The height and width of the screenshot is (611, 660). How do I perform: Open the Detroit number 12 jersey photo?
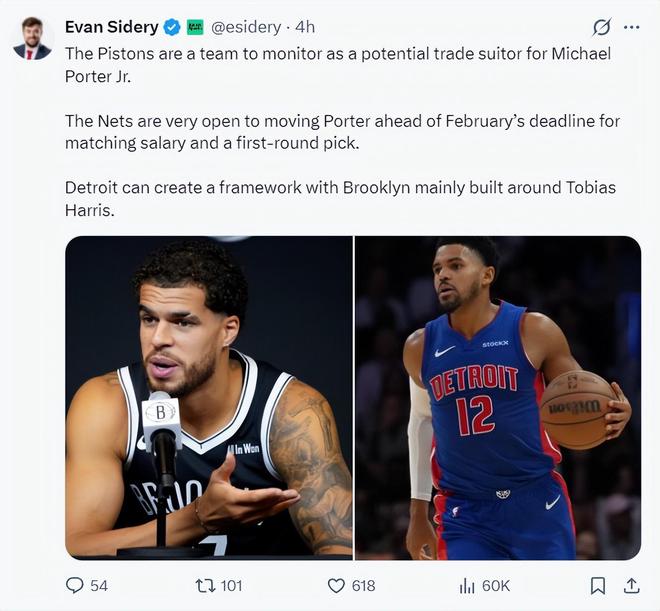point(498,396)
